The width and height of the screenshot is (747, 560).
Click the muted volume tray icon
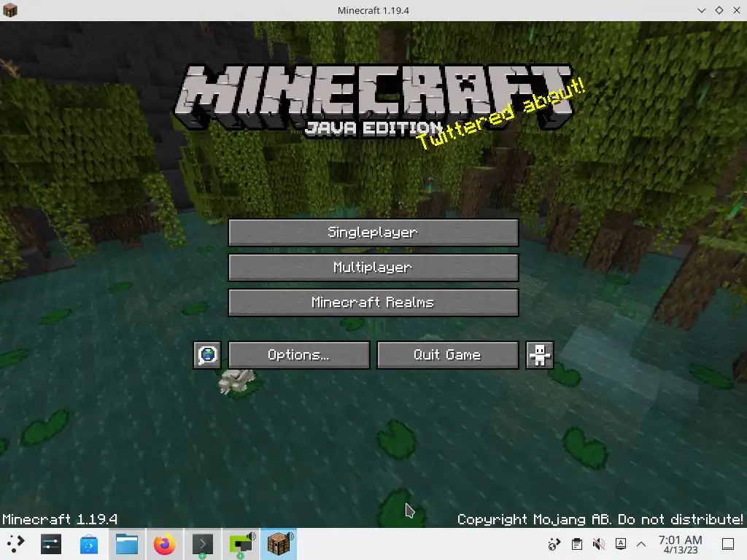(x=599, y=544)
